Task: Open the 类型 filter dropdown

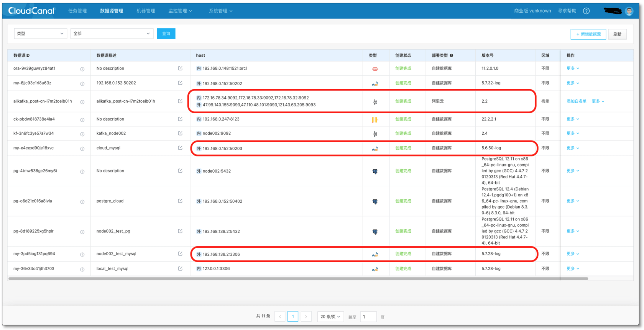Action: [40, 34]
